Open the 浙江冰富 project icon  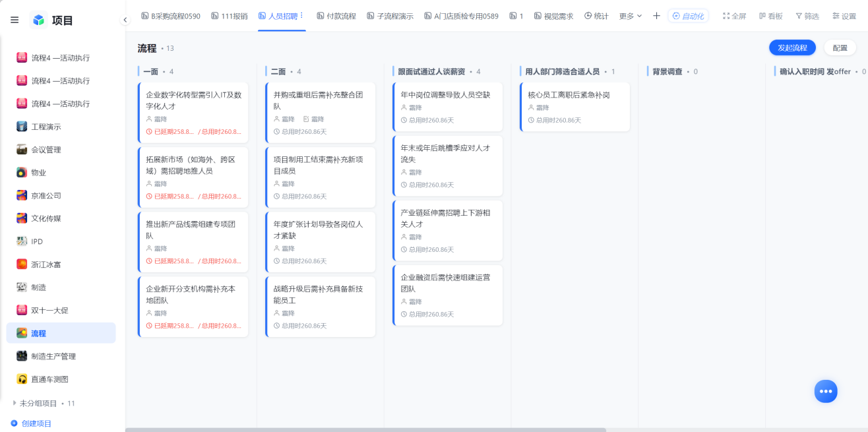[22, 264]
